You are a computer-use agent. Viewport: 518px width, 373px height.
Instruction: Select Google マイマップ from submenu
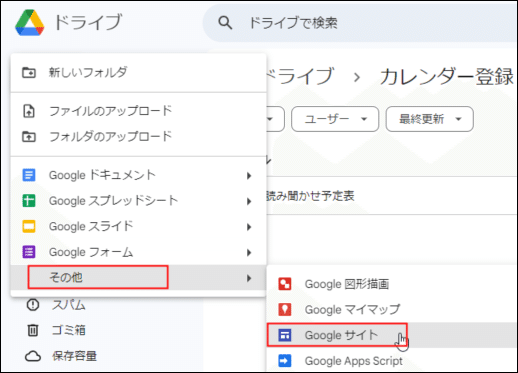click(x=392, y=309)
